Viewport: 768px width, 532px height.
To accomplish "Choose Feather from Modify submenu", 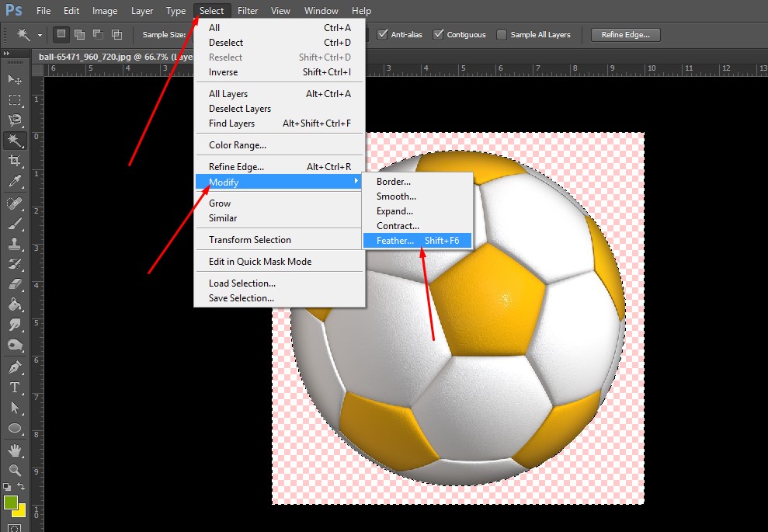I will point(417,241).
